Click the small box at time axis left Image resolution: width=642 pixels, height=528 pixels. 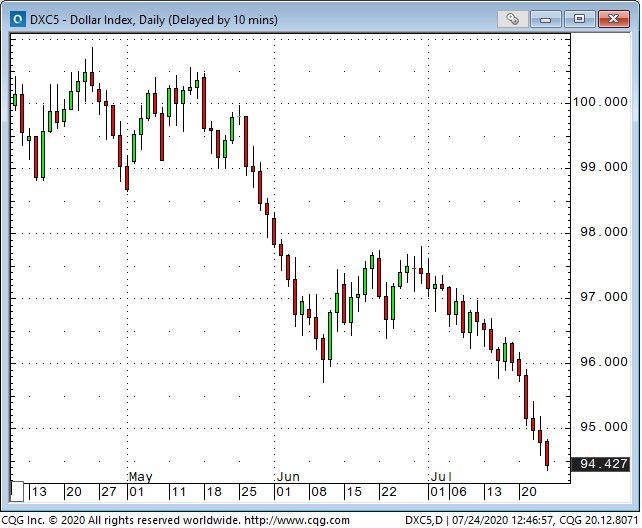click(x=17, y=492)
